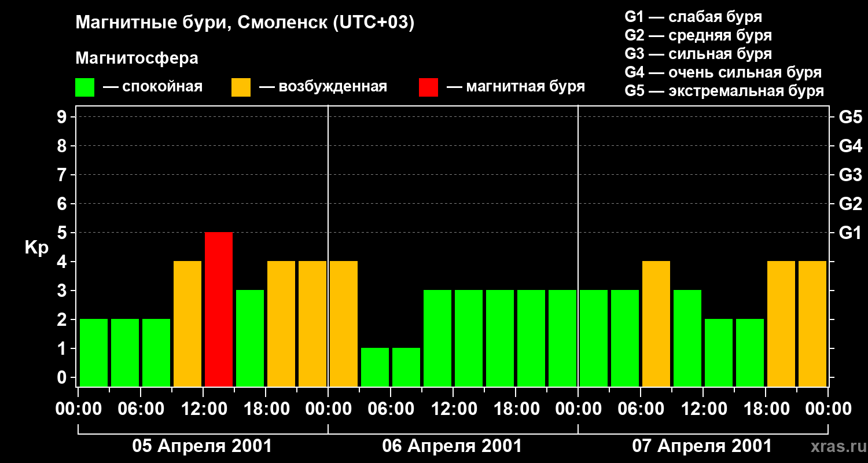Viewport: 868px width, 463px height.
Task: Click the 'G1 — слабая буря' legend line
Action: pos(693,17)
